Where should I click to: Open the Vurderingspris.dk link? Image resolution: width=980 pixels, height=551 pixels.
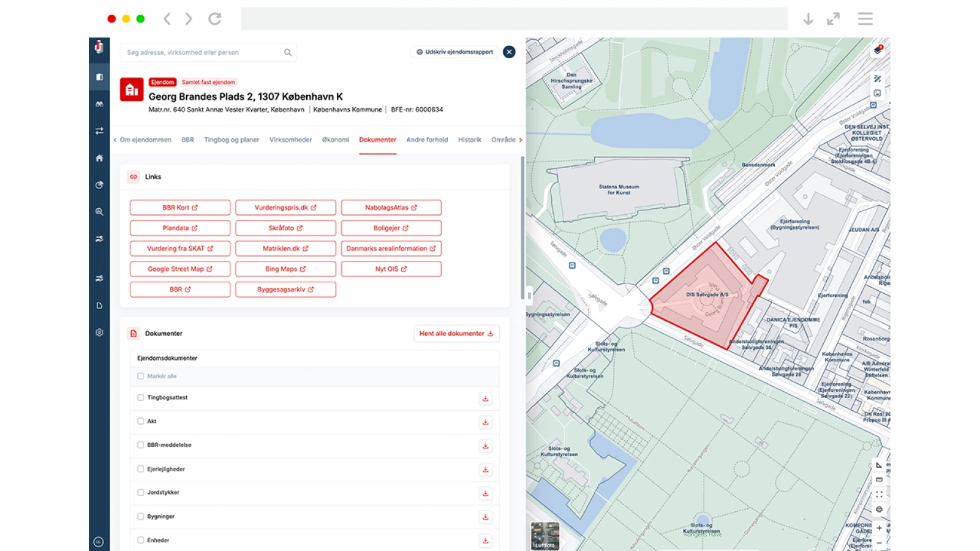tap(285, 208)
